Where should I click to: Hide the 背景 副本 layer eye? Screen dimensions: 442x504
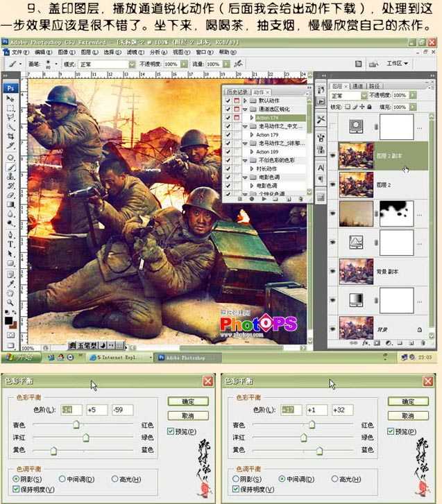click(x=333, y=272)
